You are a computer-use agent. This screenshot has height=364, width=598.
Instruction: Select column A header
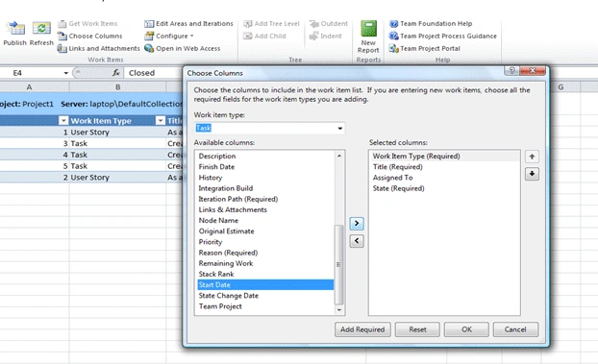click(29, 87)
